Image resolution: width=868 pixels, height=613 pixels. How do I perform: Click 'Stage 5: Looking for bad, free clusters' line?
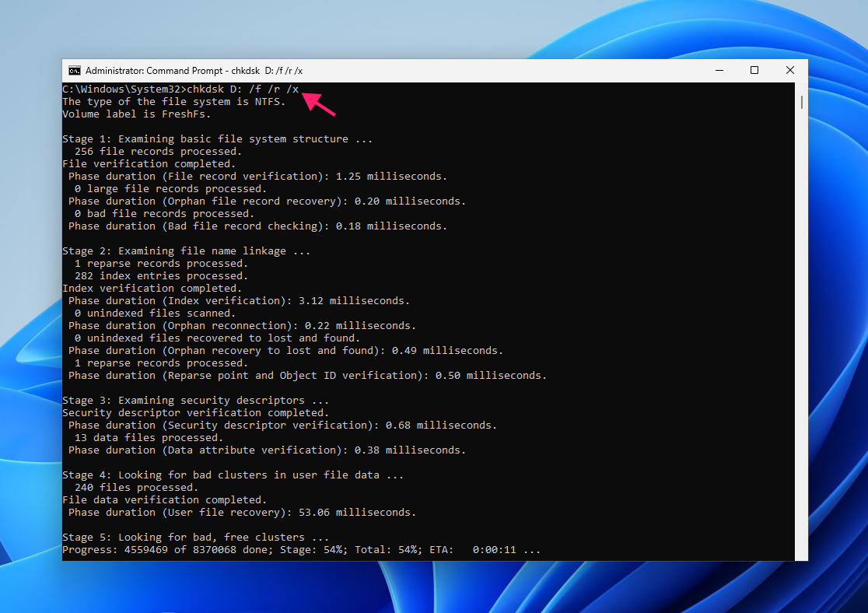tap(195, 538)
